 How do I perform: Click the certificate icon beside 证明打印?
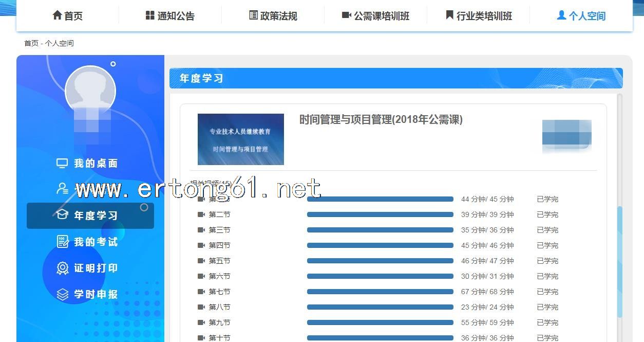(x=63, y=268)
